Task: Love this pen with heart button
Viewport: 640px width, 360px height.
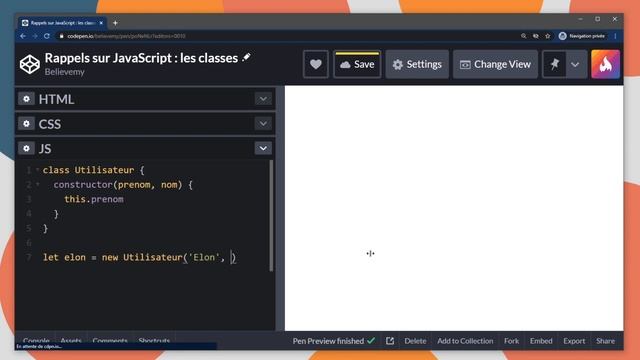Action: [316, 64]
